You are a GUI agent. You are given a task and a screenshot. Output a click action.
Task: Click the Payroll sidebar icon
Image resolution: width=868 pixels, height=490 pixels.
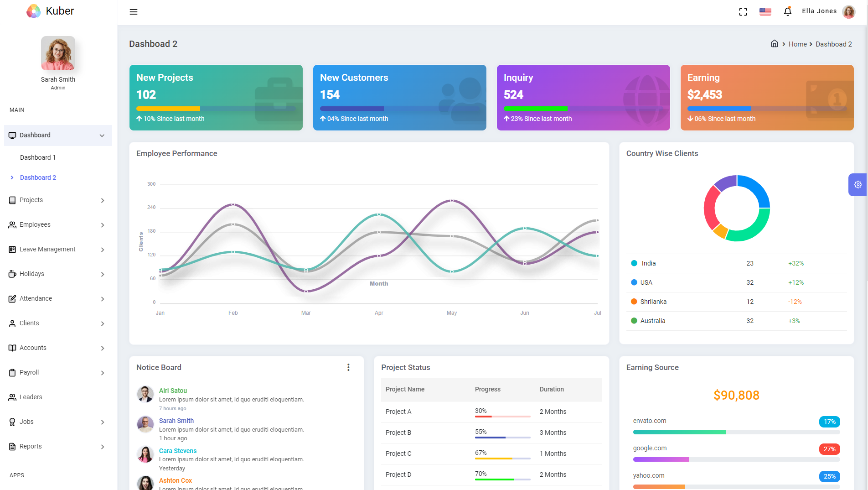click(12, 372)
